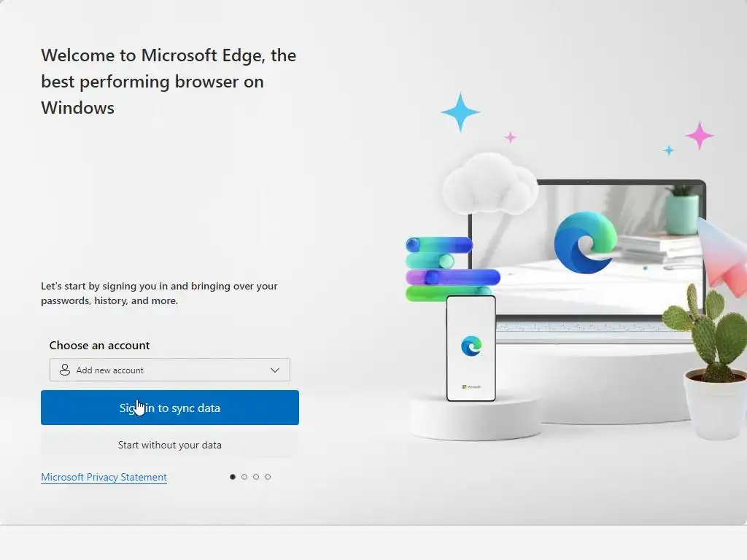Click the cactus plant in white pot
Viewport: 747px width, 560px height.
708,362
